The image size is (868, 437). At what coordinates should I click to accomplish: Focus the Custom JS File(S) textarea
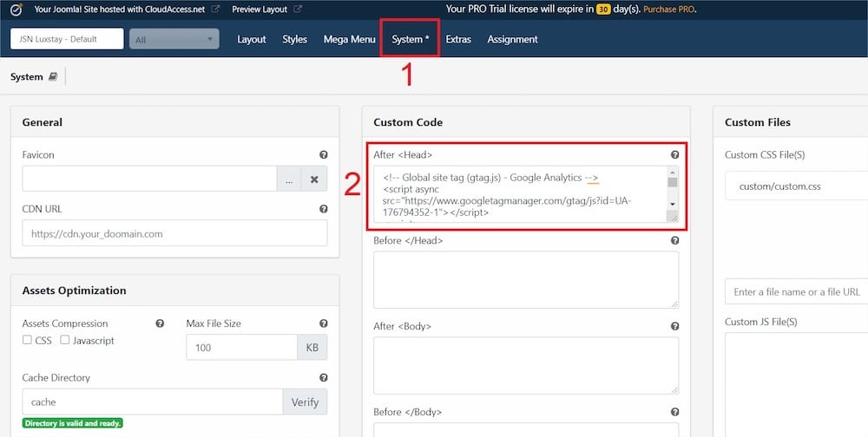(x=797, y=384)
